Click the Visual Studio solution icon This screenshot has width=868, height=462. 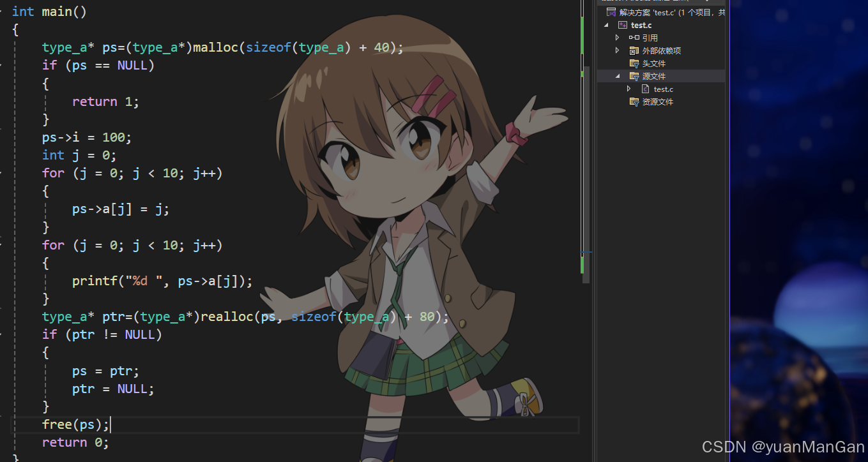click(611, 12)
